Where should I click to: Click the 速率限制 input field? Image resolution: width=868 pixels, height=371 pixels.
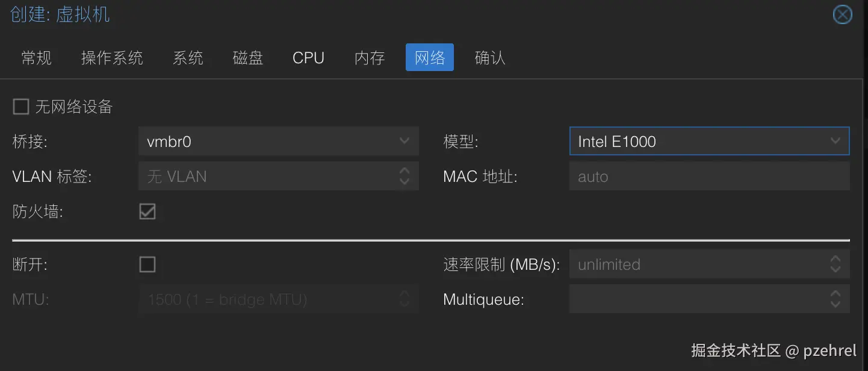[692, 264]
